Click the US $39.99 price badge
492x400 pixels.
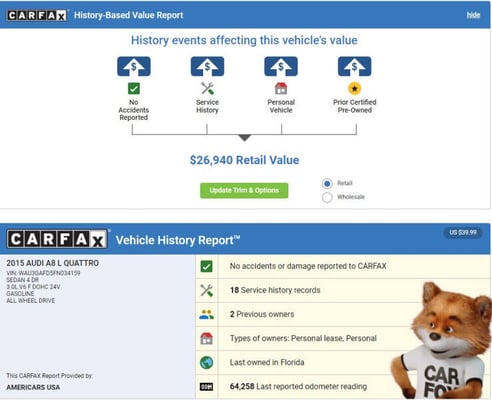[x=463, y=232]
